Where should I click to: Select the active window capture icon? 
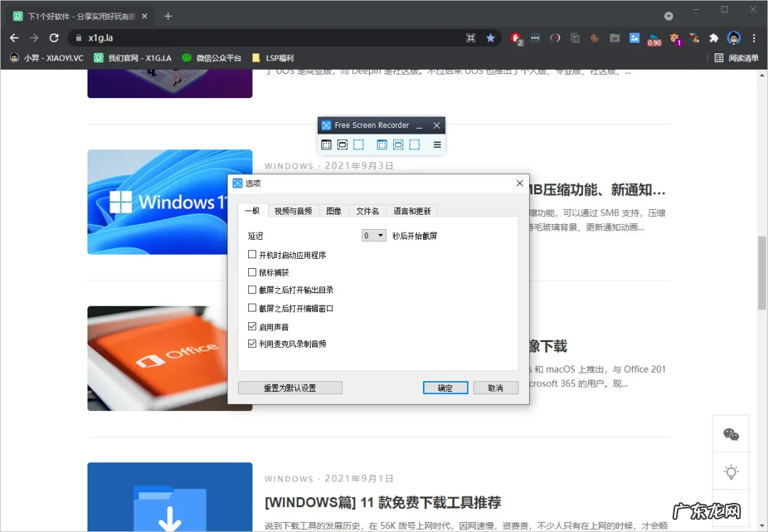(342, 144)
